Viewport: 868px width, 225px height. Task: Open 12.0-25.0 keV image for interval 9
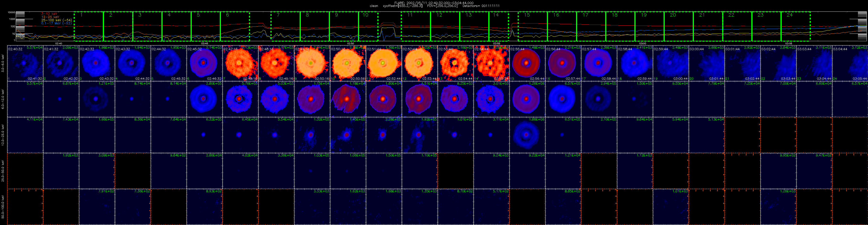coord(312,135)
